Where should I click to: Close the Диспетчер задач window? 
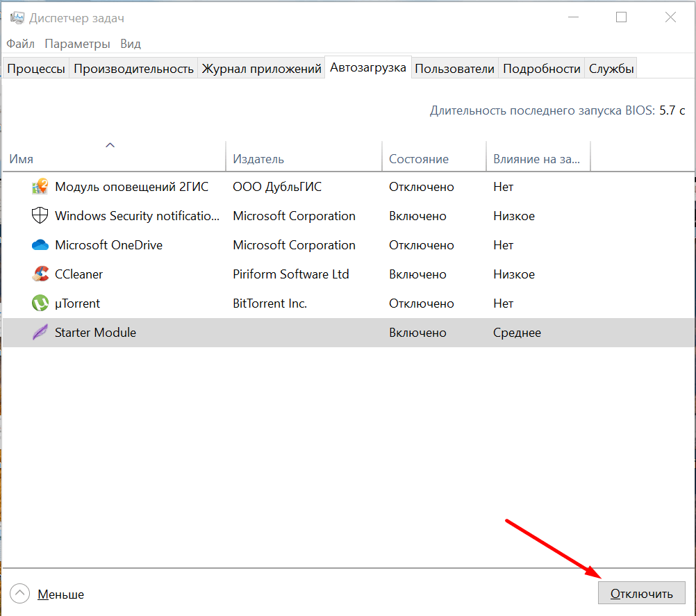click(670, 18)
